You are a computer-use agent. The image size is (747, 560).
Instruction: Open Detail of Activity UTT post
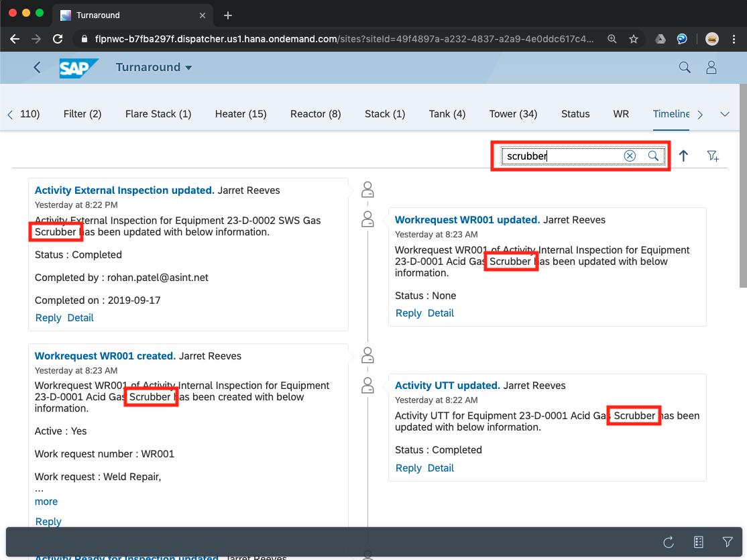click(441, 468)
